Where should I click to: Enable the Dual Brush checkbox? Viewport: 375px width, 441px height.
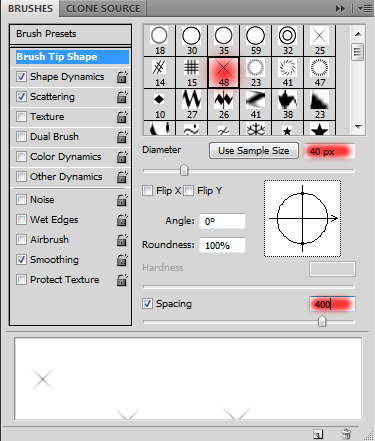click(21, 137)
